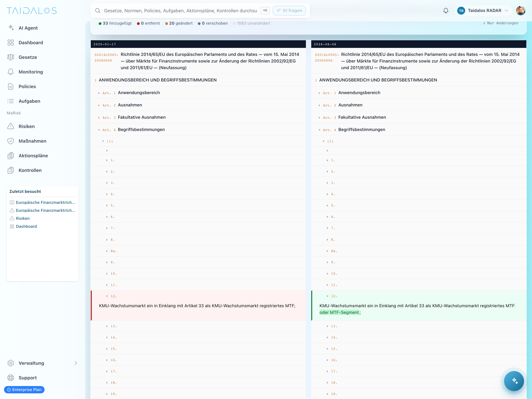Expand item 13. in the left pane
Screen dimensions: 532x399
107,326
